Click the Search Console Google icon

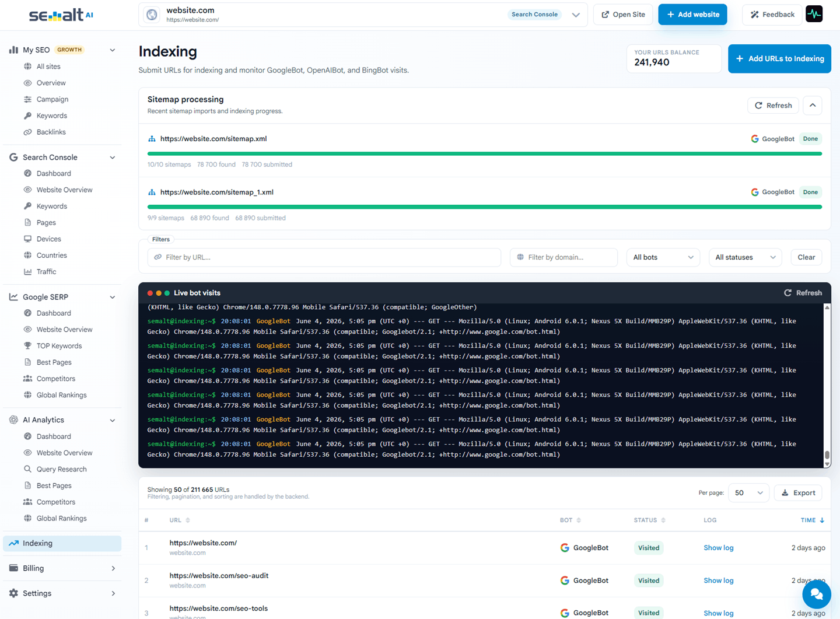point(13,157)
